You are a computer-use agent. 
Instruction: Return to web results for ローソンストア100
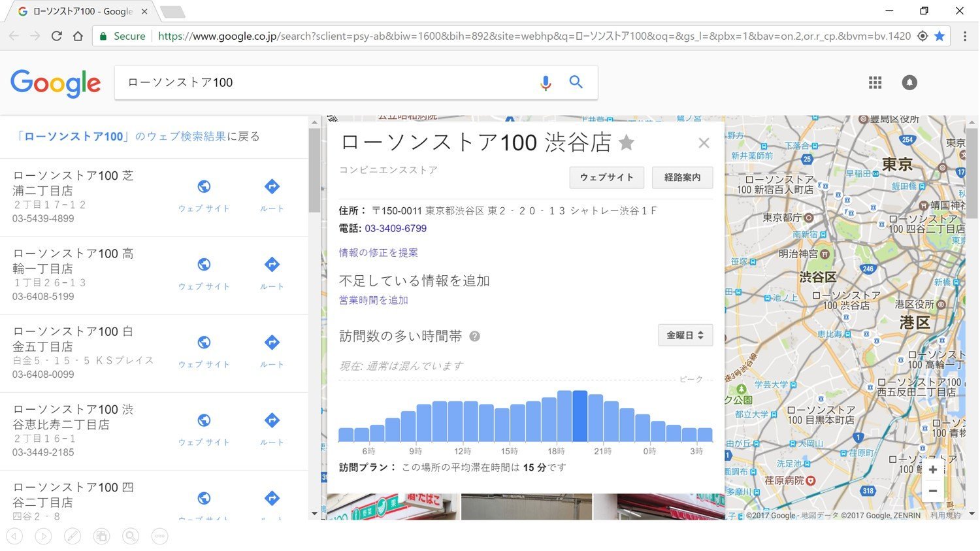[x=137, y=137]
